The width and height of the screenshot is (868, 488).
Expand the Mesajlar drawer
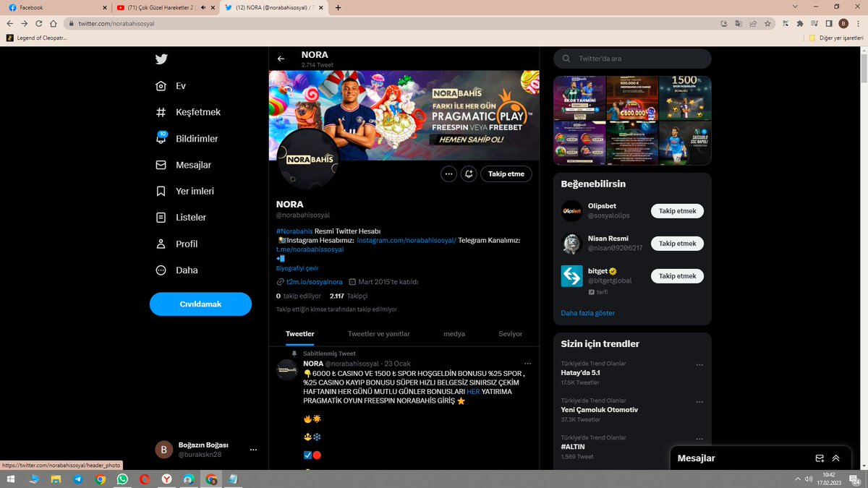pyautogui.click(x=836, y=458)
